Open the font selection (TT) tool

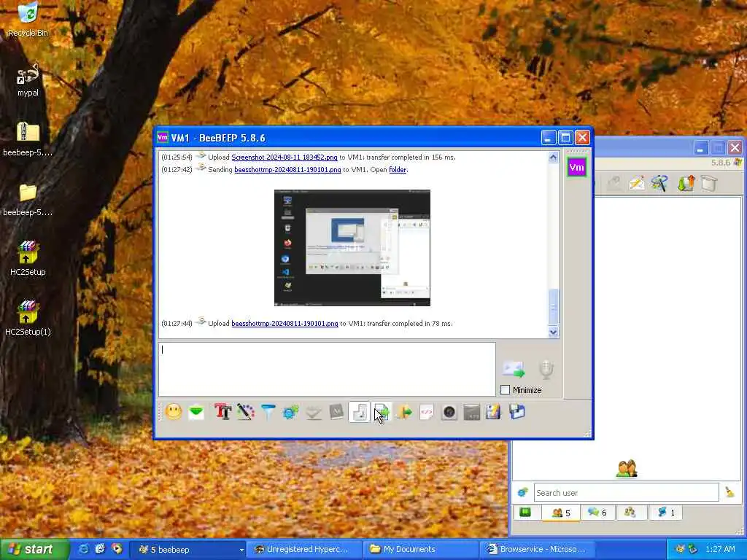click(x=222, y=412)
